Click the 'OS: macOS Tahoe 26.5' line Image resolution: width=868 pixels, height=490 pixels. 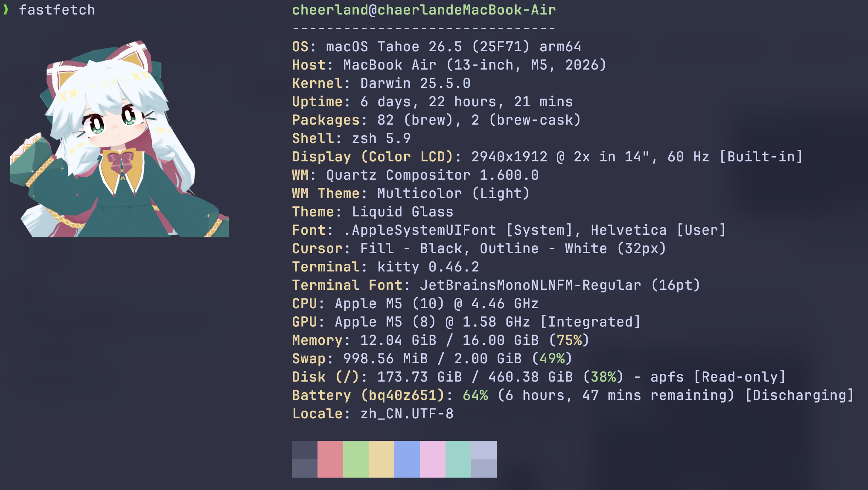point(437,47)
